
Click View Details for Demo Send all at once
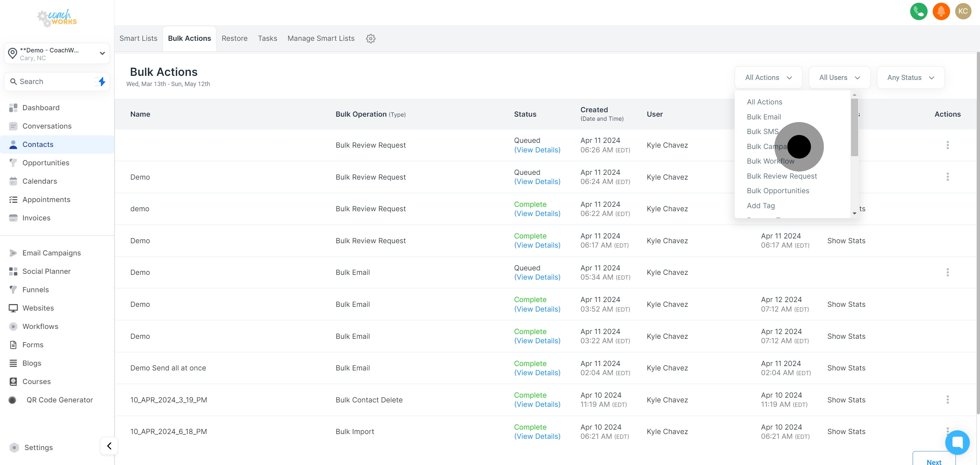[537, 372]
